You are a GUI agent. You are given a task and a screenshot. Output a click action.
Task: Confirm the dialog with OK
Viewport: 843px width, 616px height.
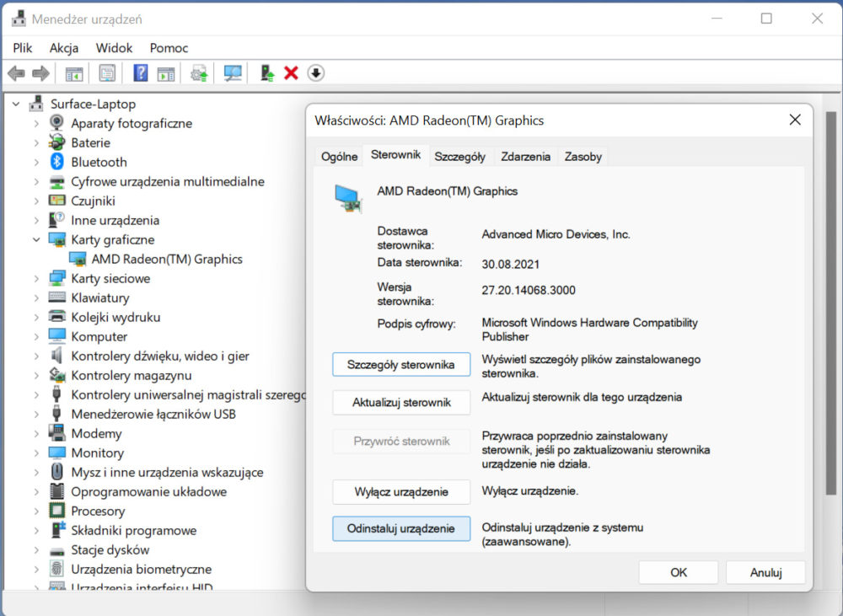pyautogui.click(x=679, y=572)
